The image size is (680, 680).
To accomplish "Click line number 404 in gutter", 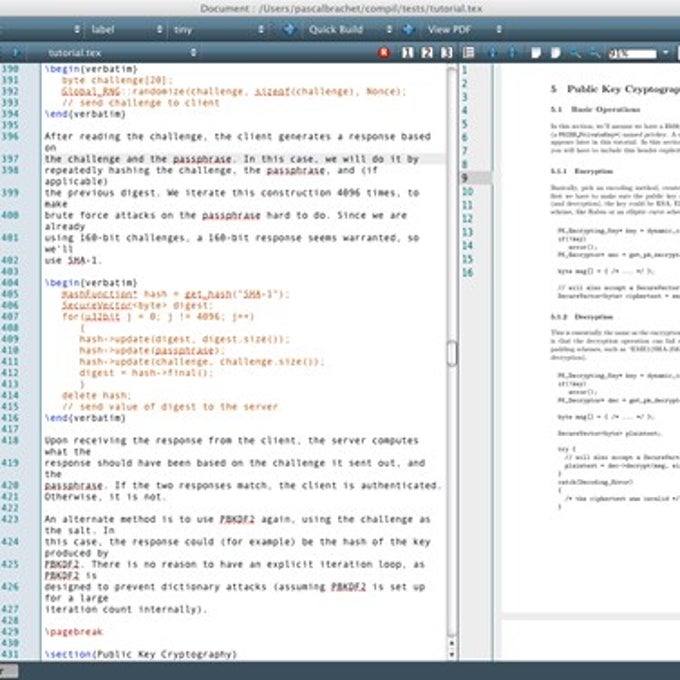I will coord(10,283).
